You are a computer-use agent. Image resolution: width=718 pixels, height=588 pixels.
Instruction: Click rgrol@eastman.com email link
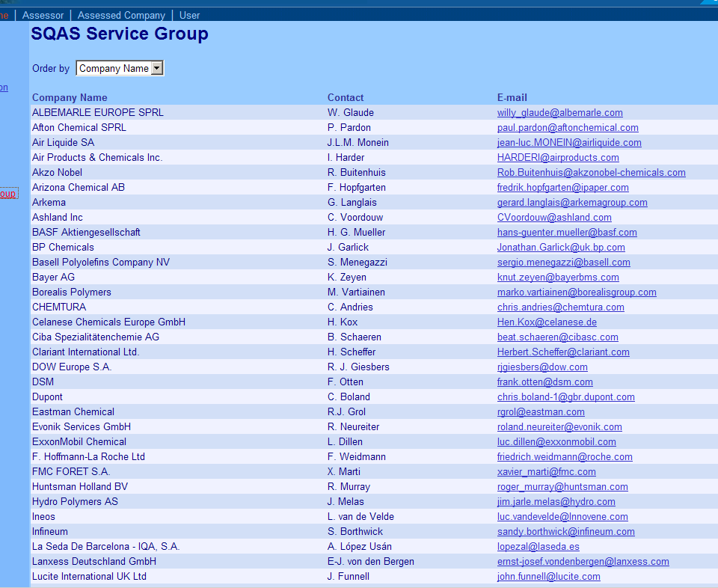541,411
